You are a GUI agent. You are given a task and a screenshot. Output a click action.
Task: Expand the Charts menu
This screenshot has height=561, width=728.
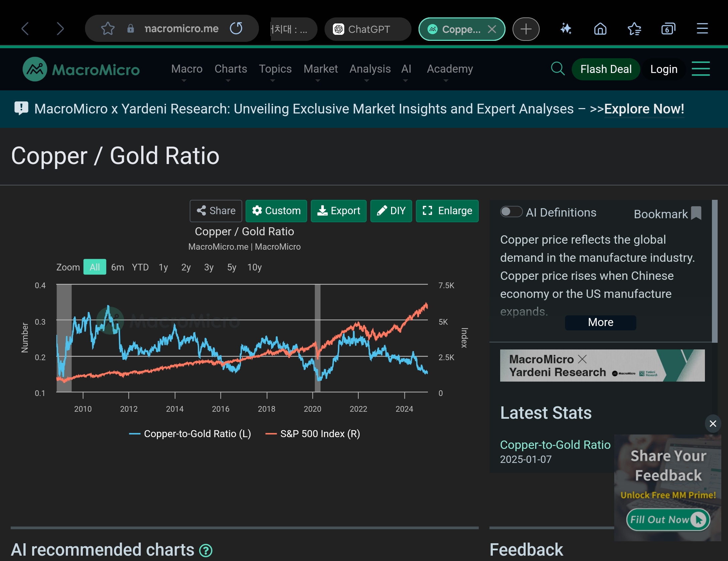(231, 69)
